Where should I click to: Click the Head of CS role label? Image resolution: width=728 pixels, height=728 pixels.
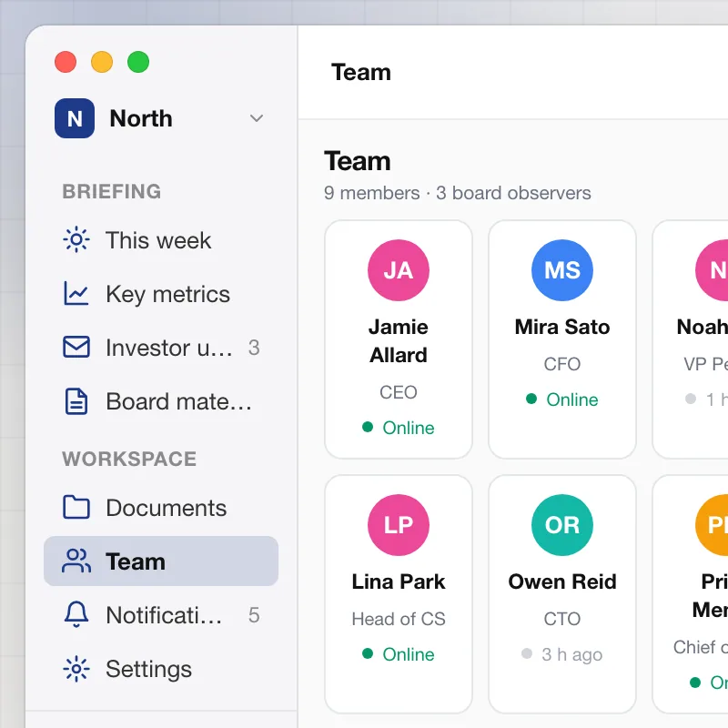coord(399,619)
